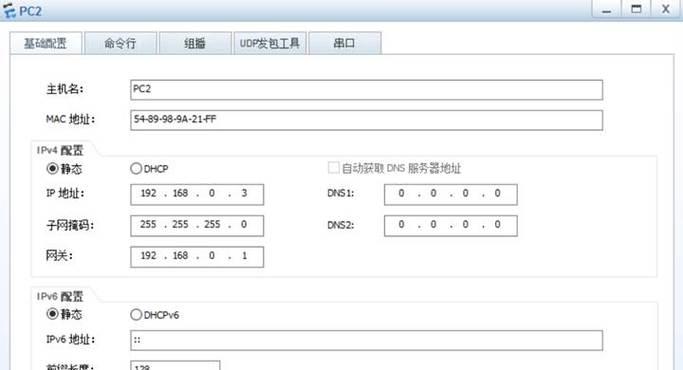The height and width of the screenshot is (370, 683).
Task: Select the IPv6 静态 radio button
Action: tap(52, 314)
